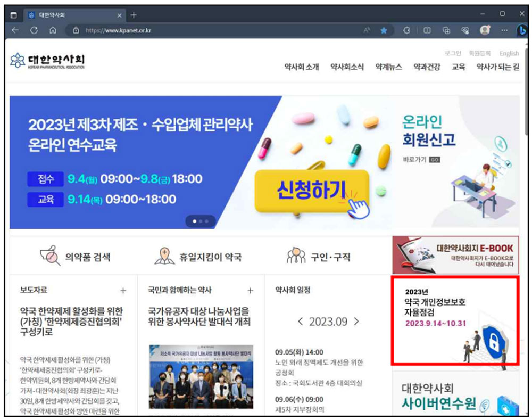Viewport: 532px width, 420px height.
Task: Open 약국 한약제제 활성화를 위한 headline
Action: point(71,321)
